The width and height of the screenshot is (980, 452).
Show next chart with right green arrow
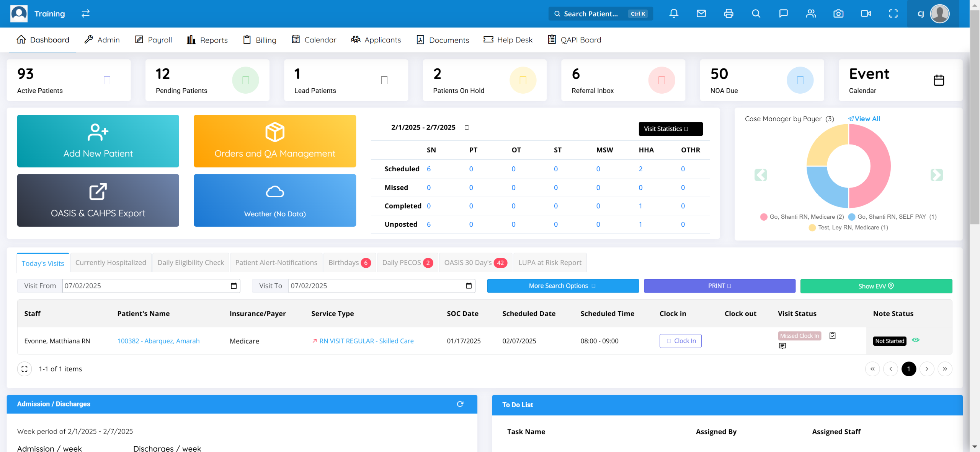[936, 175]
